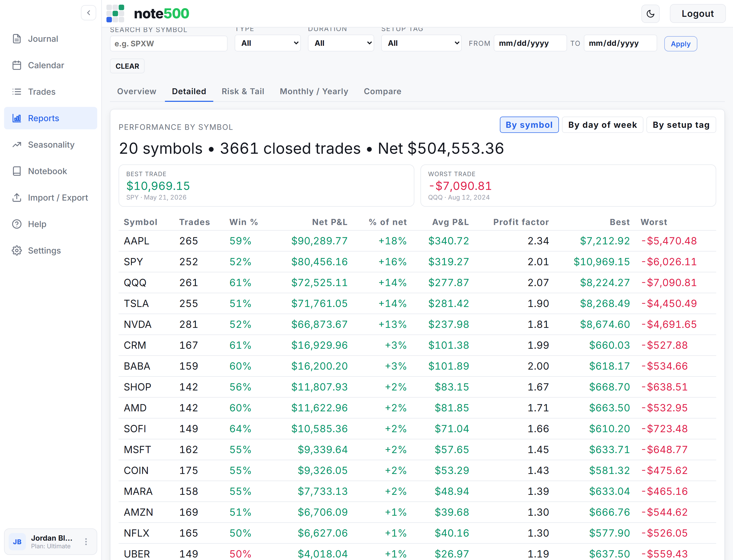Click the Trades list icon
Image resolution: width=733 pixels, height=560 pixels.
click(x=17, y=92)
